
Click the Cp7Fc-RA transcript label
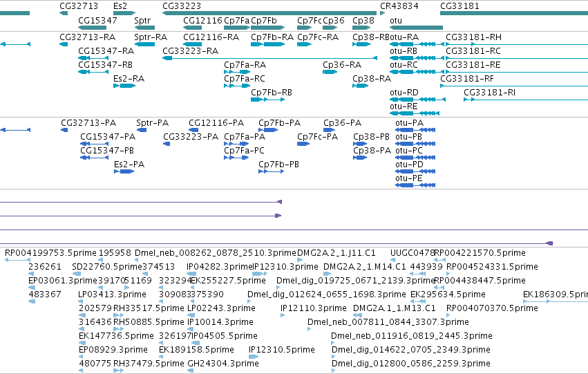[x=318, y=37]
